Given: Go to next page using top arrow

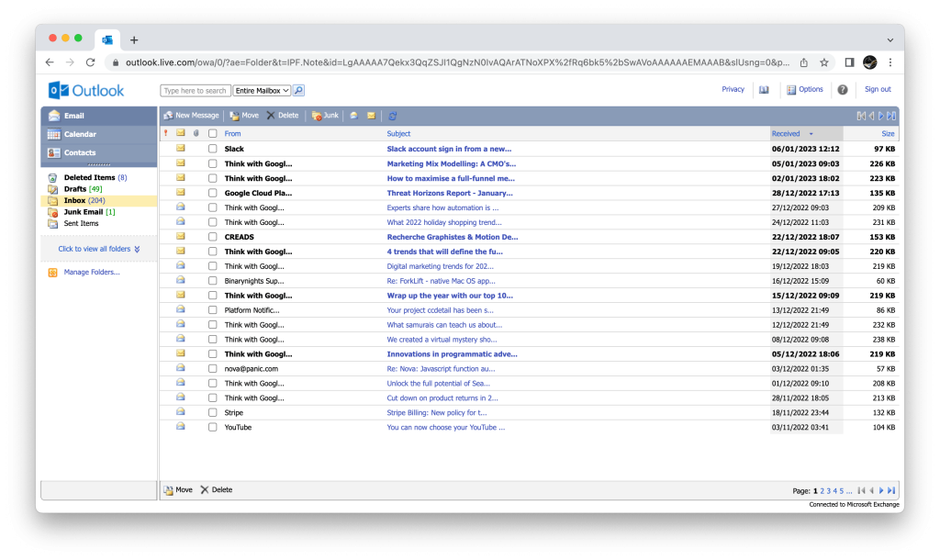Looking at the screenshot, I should point(880,116).
